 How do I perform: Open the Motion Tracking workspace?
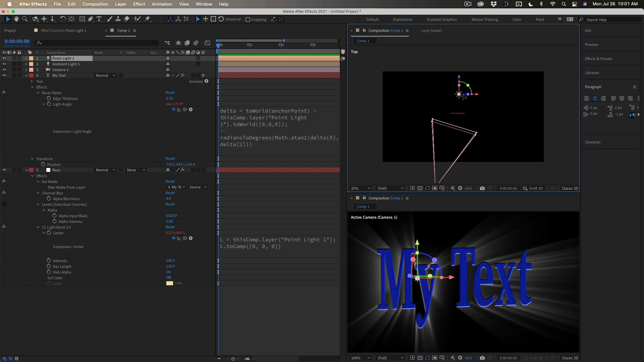pyautogui.click(x=484, y=19)
